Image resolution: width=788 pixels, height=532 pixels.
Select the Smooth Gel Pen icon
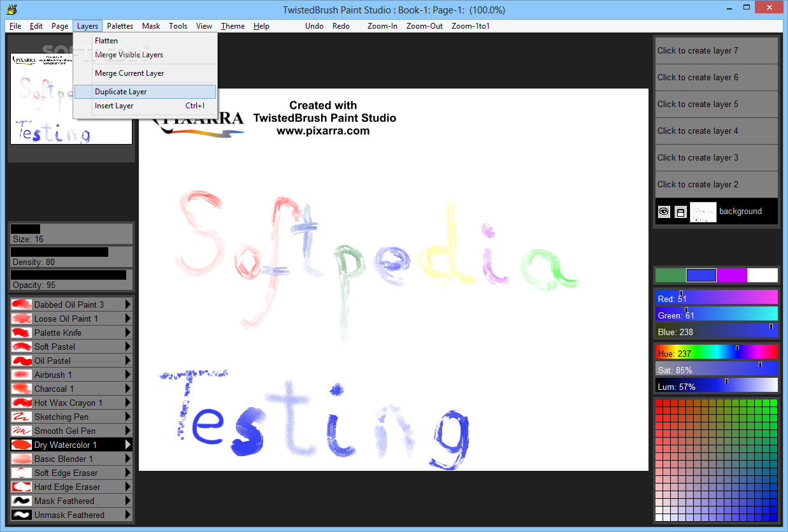22,431
